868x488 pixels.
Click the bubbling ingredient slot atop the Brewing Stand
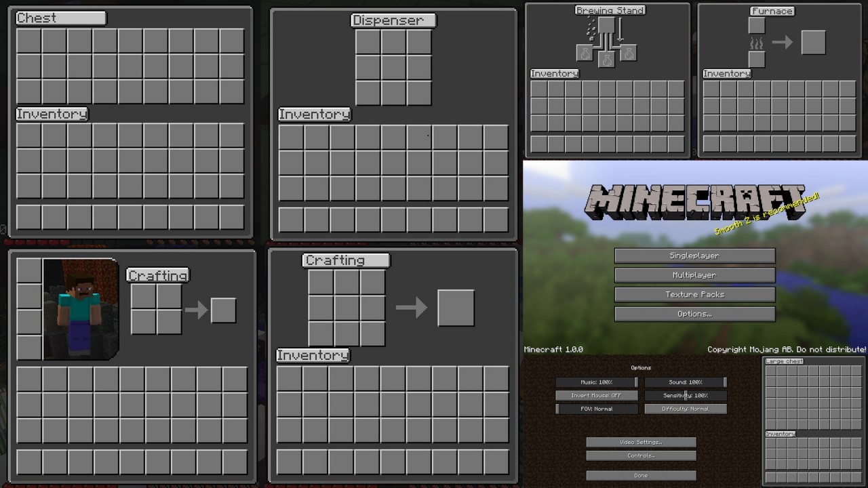(x=607, y=24)
